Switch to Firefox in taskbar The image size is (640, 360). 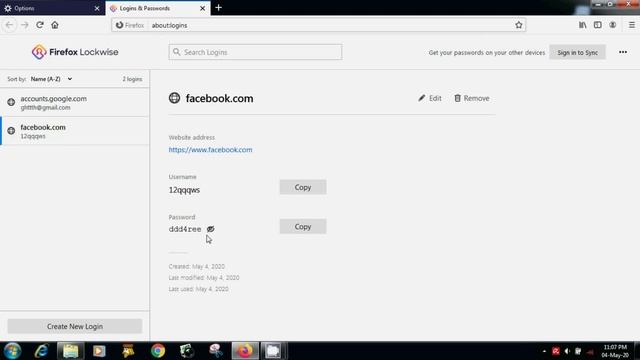point(245,351)
